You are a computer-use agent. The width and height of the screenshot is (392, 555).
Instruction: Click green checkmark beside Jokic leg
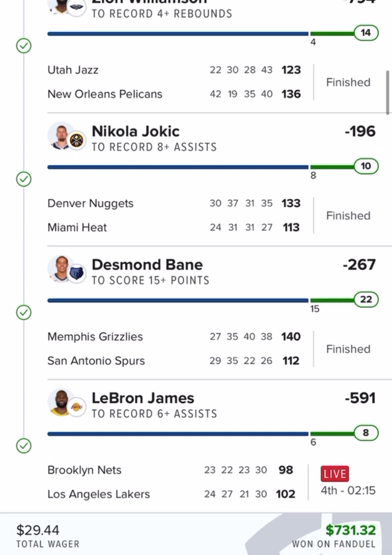point(24,179)
